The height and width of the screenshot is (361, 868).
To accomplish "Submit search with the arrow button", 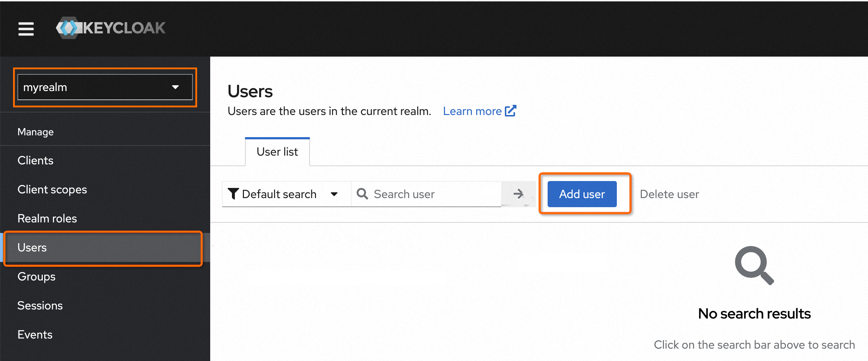I will 518,194.
